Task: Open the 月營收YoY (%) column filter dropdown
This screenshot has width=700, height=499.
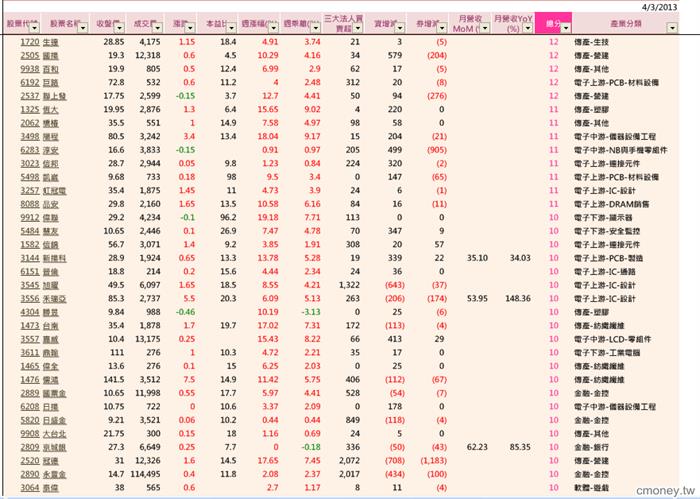Action: coord(528,28)
